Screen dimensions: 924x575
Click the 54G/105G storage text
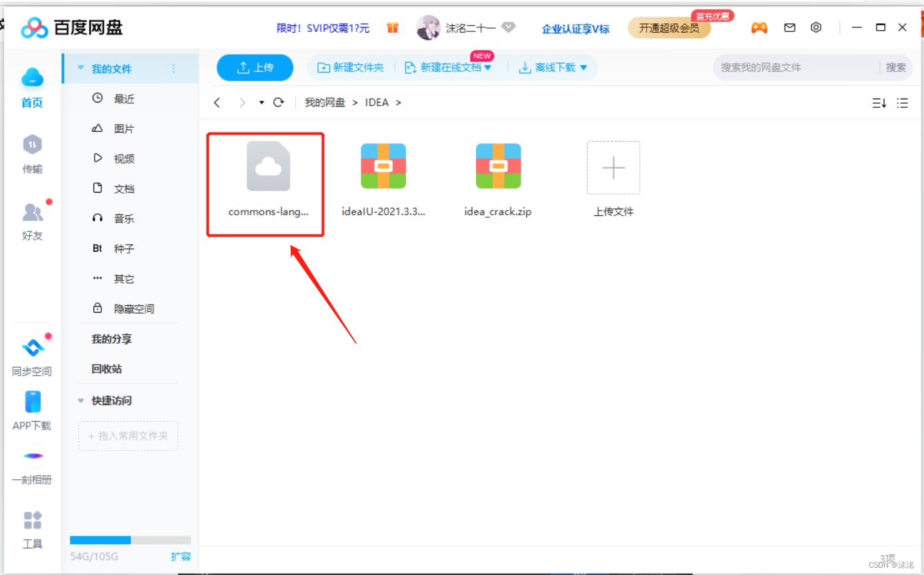pos(93,556)
